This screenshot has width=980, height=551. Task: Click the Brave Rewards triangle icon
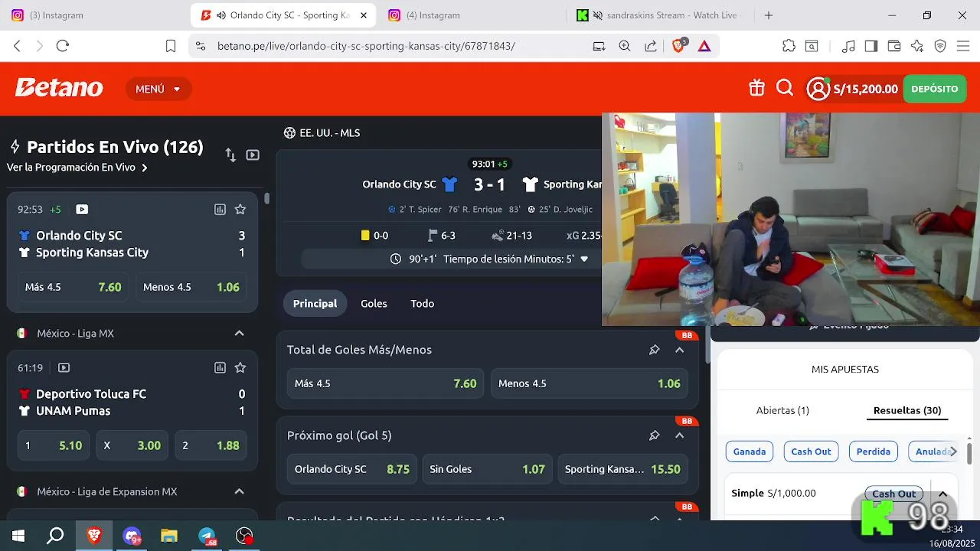704,46
